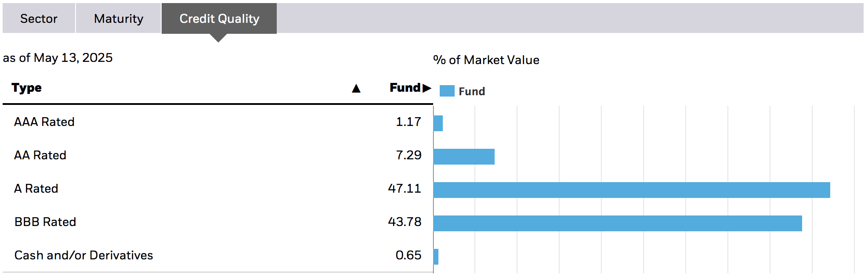Screen dimensions: 868x280
Task: Click the Fund column header label
Action: (403, 88)
